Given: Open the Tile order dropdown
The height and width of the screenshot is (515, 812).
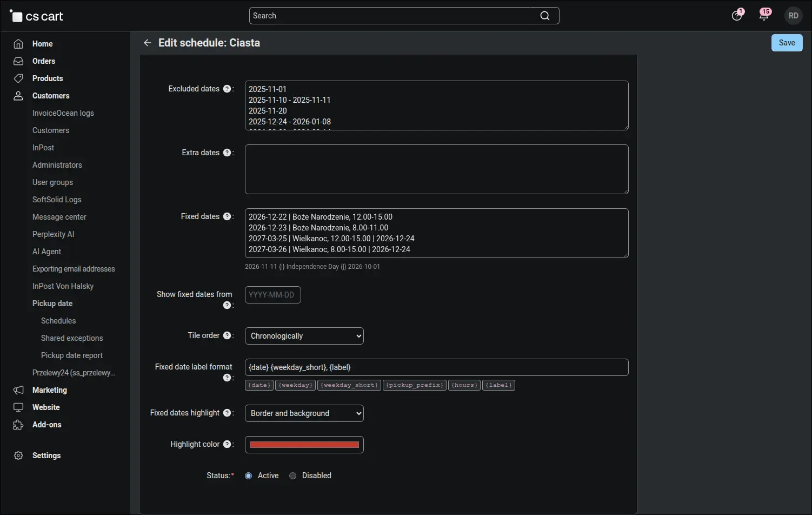Looking at the screenshot, I should [304, 336].
